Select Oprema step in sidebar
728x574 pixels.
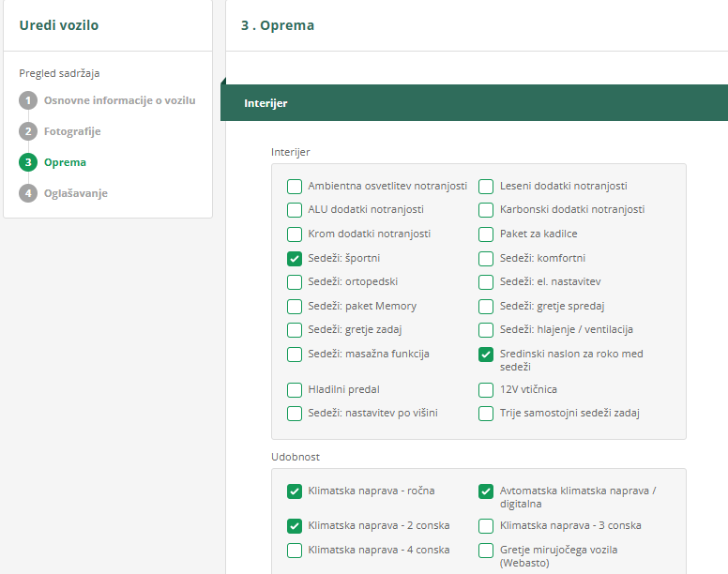click(65, 162)
